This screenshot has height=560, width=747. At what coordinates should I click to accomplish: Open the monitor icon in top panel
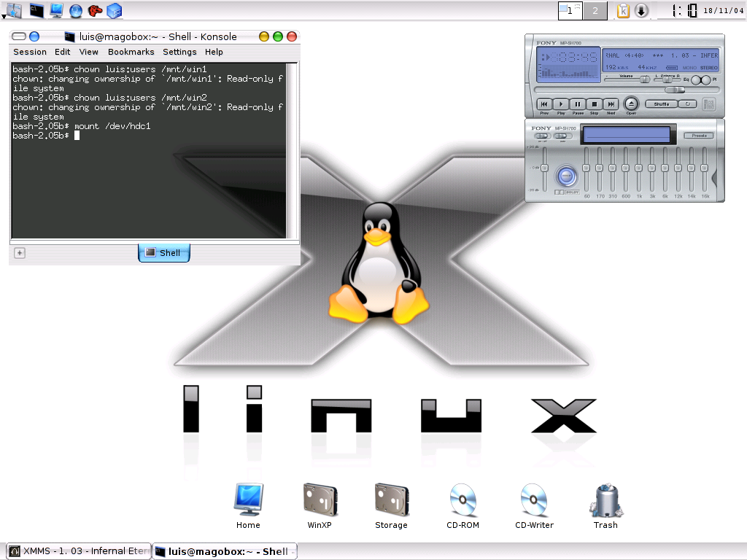click(x=56, y=10)
